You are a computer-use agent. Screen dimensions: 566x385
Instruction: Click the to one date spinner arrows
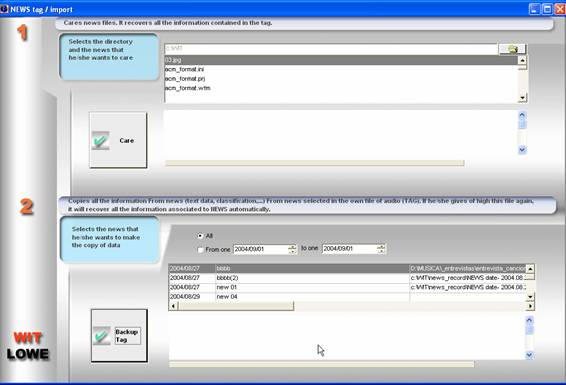pyautogui.click(x=381, y=249)
